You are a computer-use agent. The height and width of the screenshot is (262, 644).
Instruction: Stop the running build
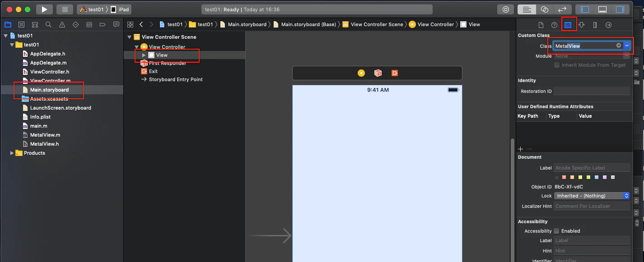pos(65,9)
